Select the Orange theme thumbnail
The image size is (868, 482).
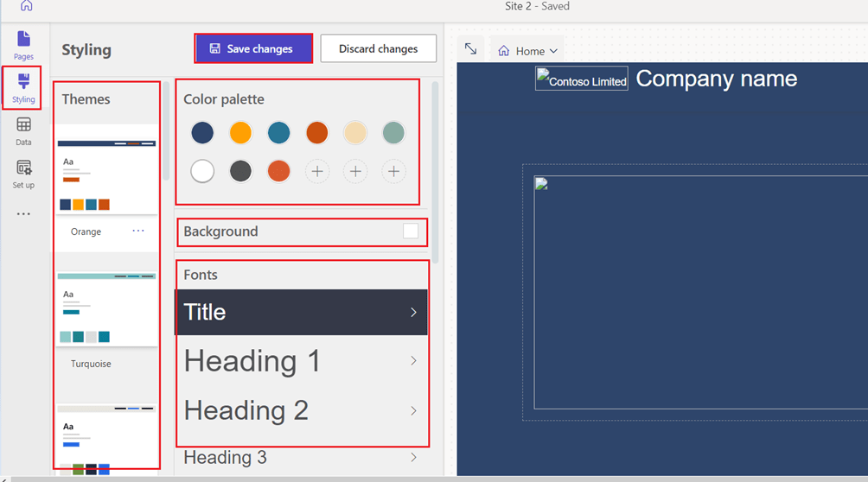click(x=106, y=175)
